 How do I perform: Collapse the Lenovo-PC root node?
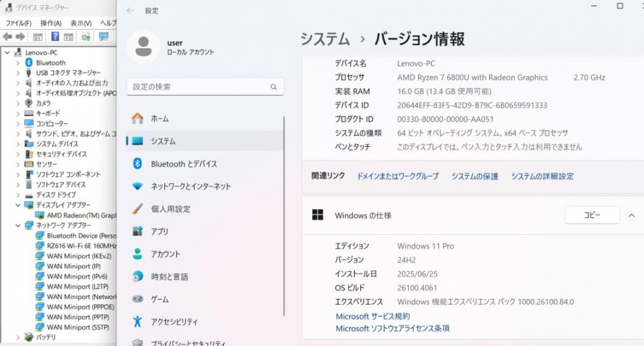[x=7, y=53]
